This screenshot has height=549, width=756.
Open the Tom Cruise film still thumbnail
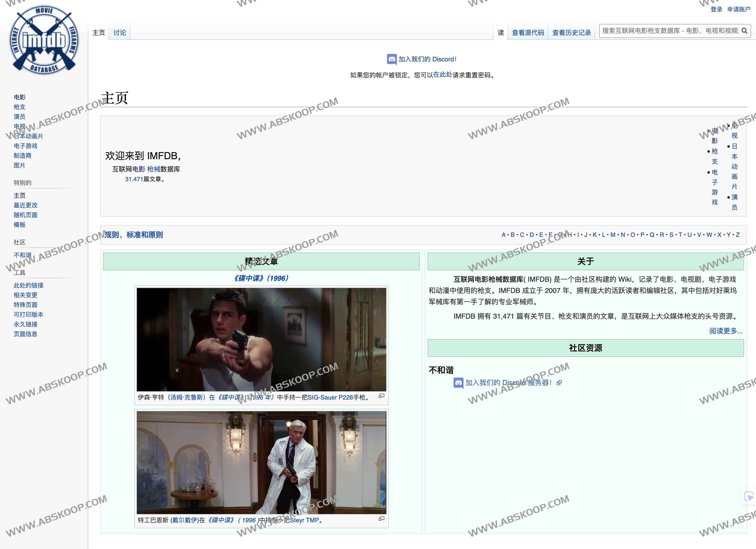tap(261, 340)
